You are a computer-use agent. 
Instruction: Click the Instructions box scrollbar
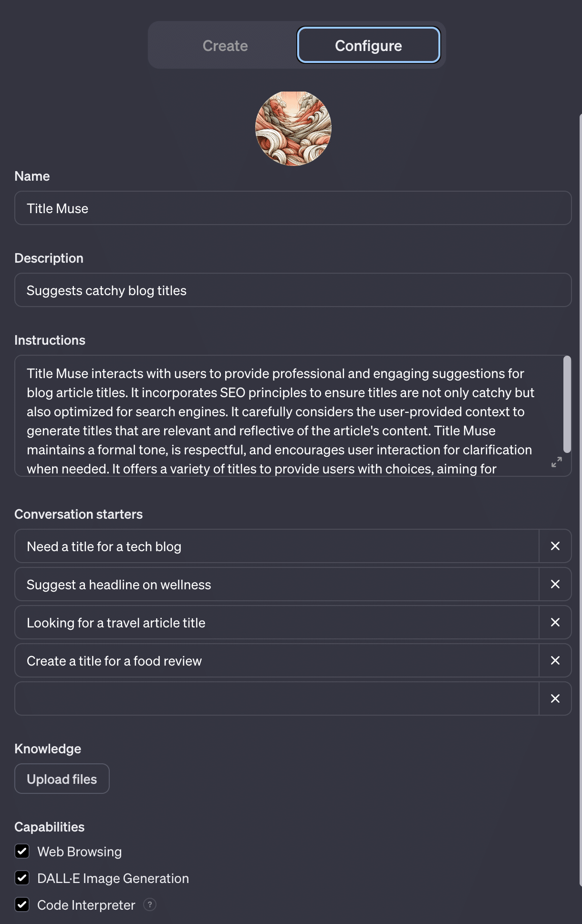coord(567,404)
